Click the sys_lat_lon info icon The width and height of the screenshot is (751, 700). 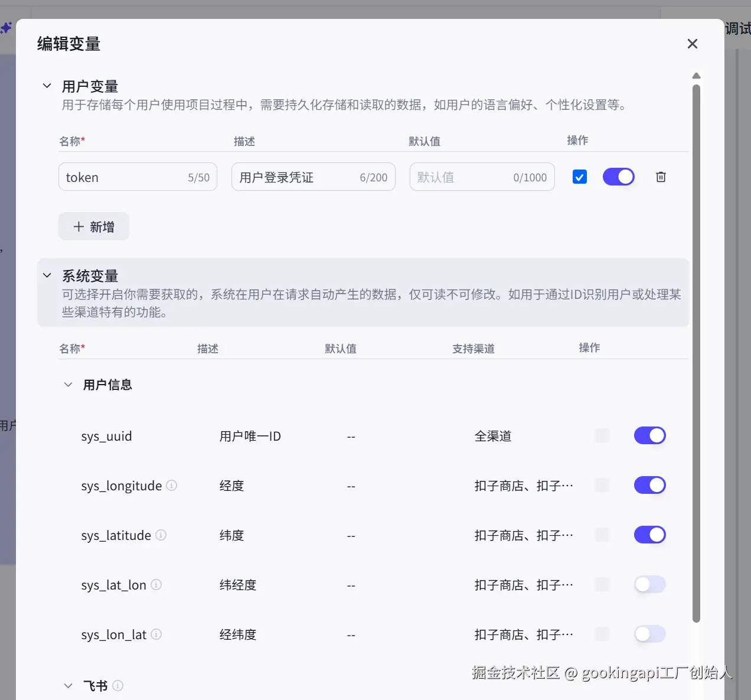[156, 585]
